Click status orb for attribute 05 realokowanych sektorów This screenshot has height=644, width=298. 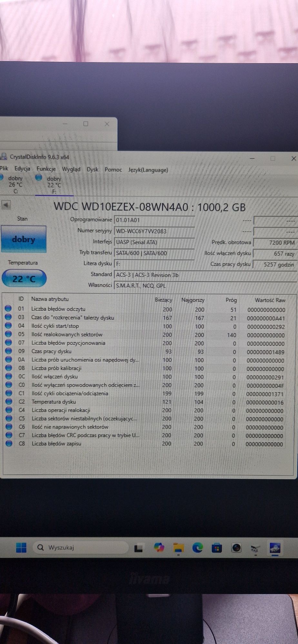point(8,334)
